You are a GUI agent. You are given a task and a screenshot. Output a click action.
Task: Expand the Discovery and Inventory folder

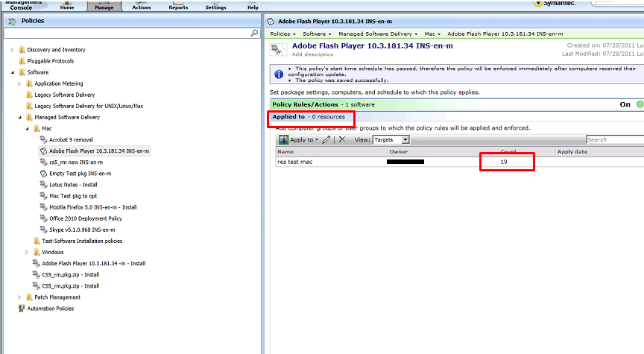pos(12,50)
